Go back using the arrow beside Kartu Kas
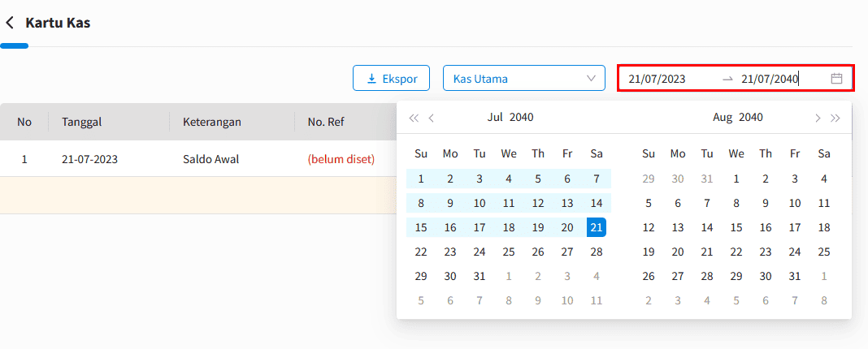Viewport: 868px width, 349px height. (x=10, y=24)
